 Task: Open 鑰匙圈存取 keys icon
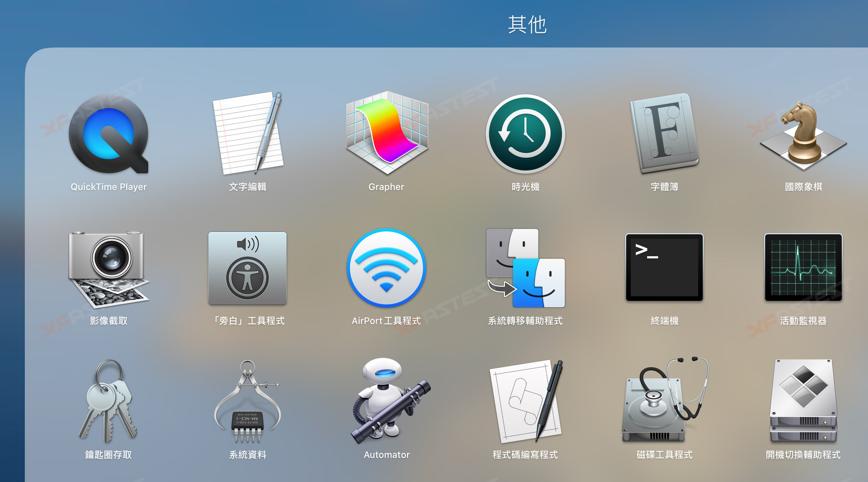108,401
